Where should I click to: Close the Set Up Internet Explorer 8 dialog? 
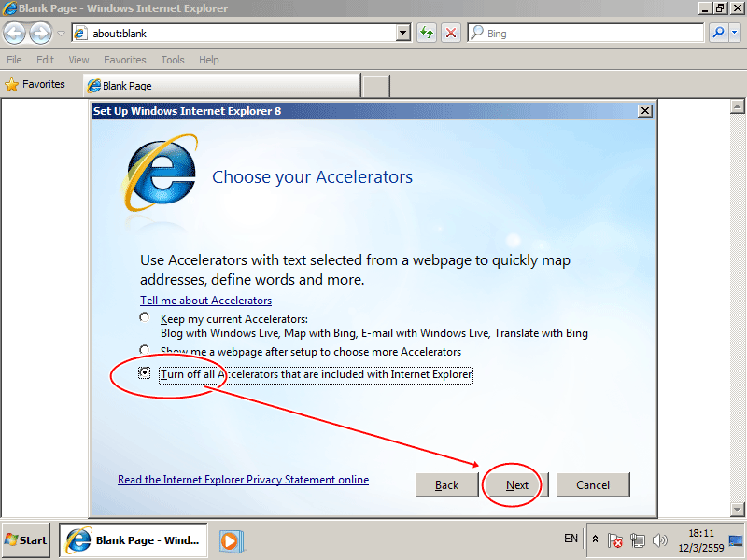click(645, 111)
